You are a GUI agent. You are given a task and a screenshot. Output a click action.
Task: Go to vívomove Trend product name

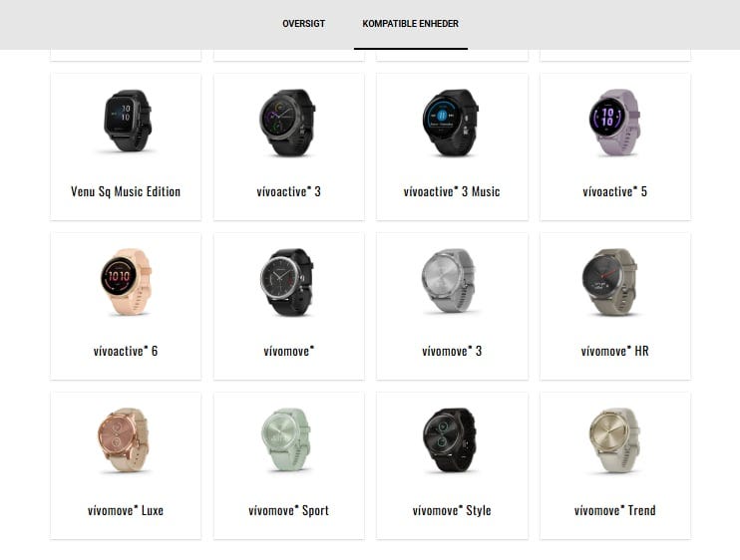(615, 510)
